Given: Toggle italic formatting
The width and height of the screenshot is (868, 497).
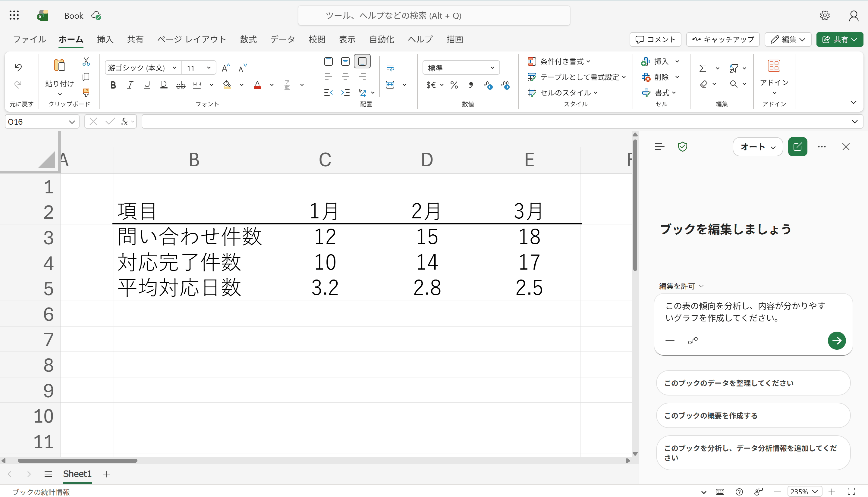Looking at the screenshot, I should point(130,85).
